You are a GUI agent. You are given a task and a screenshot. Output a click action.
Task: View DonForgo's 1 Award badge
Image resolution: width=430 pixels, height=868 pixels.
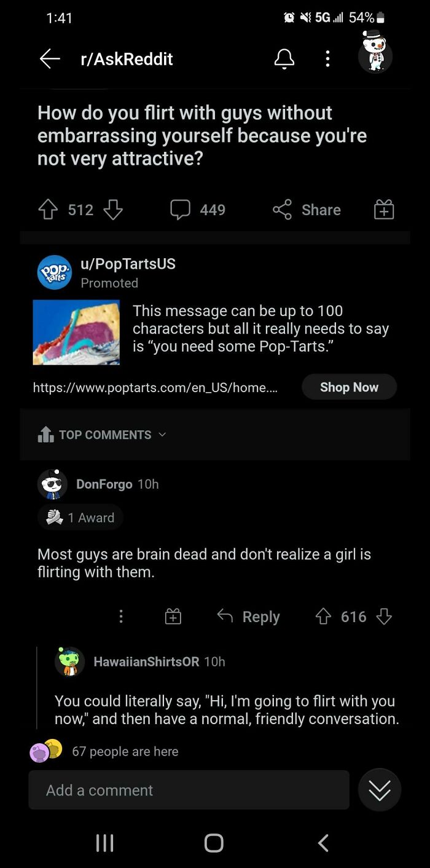pos(81,518)
